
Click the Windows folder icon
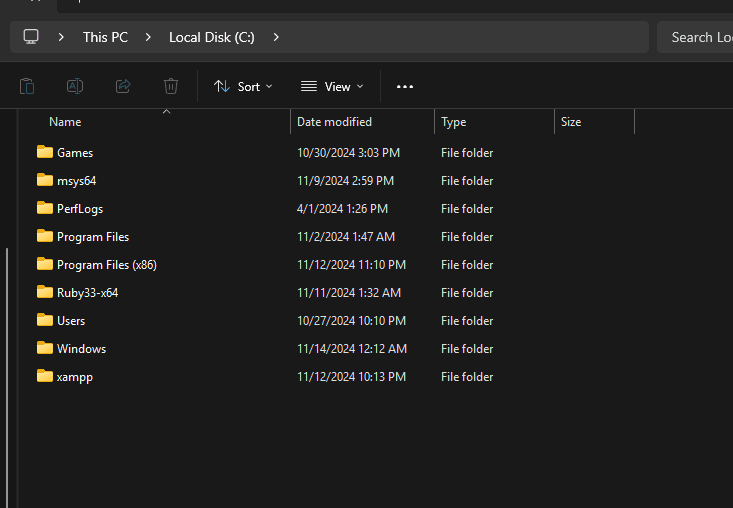coord(45,348)
